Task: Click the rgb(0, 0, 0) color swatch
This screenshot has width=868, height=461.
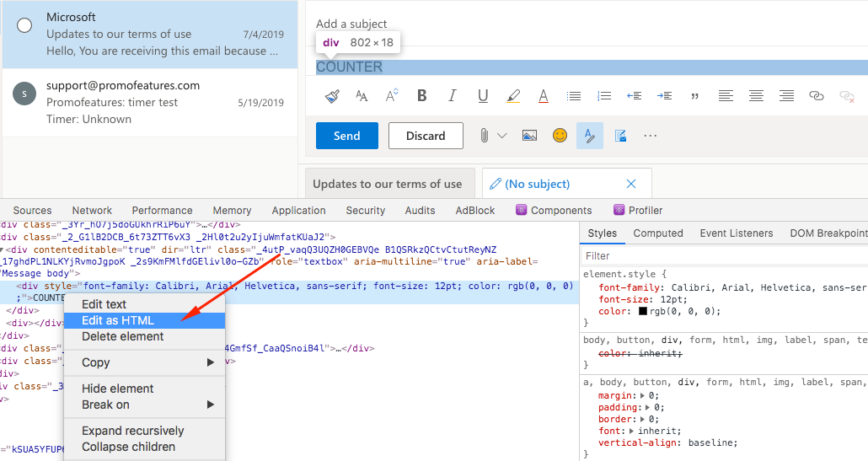Action: click(643, 311)
